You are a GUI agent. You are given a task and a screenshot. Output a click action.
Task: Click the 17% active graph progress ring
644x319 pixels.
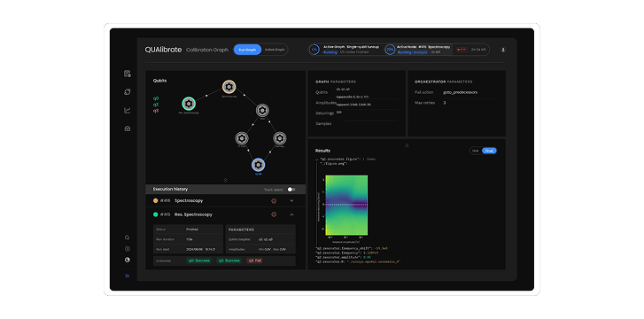(314, 50)
